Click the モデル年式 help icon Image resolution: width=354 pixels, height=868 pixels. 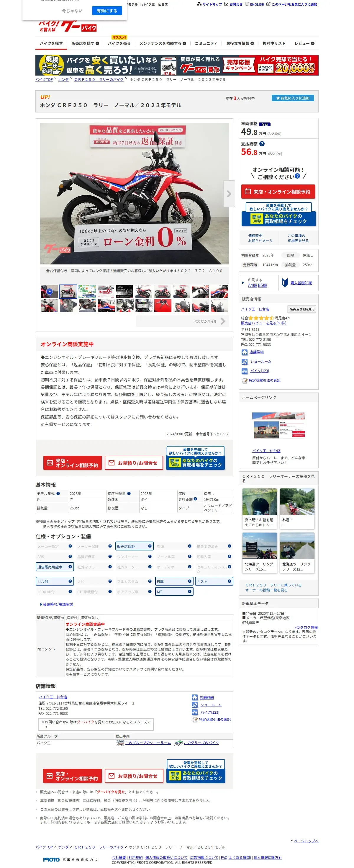point(58,493)
